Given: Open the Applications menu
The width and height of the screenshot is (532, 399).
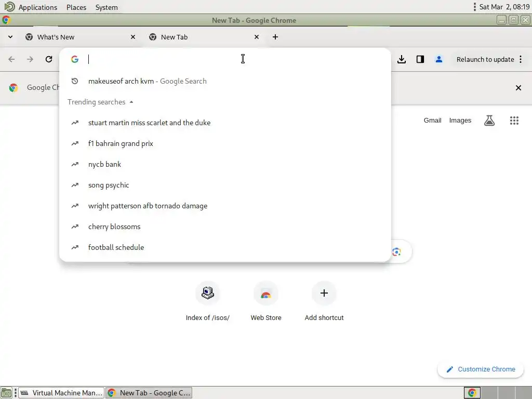Looking at the screenshot, I should (37, 7).
